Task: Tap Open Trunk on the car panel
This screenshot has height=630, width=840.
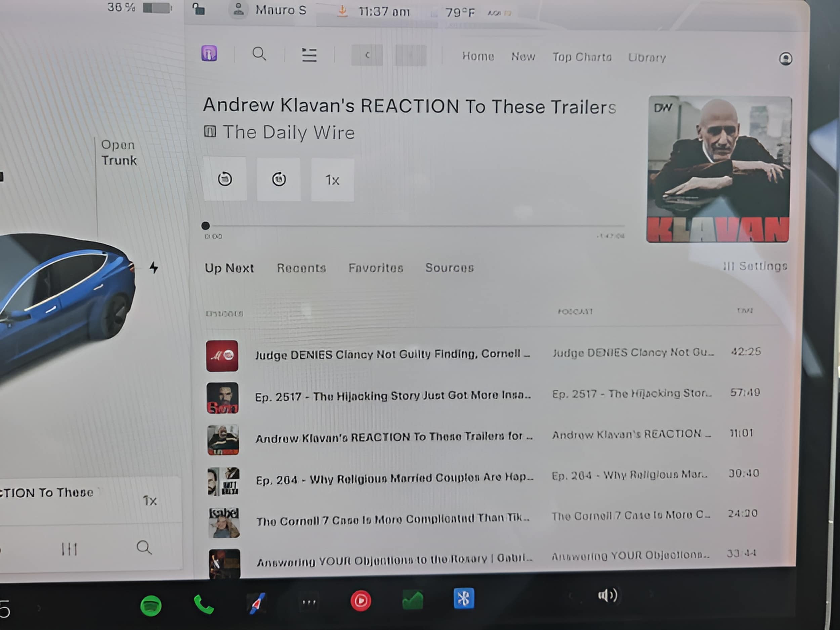Action: coord(119,153)
